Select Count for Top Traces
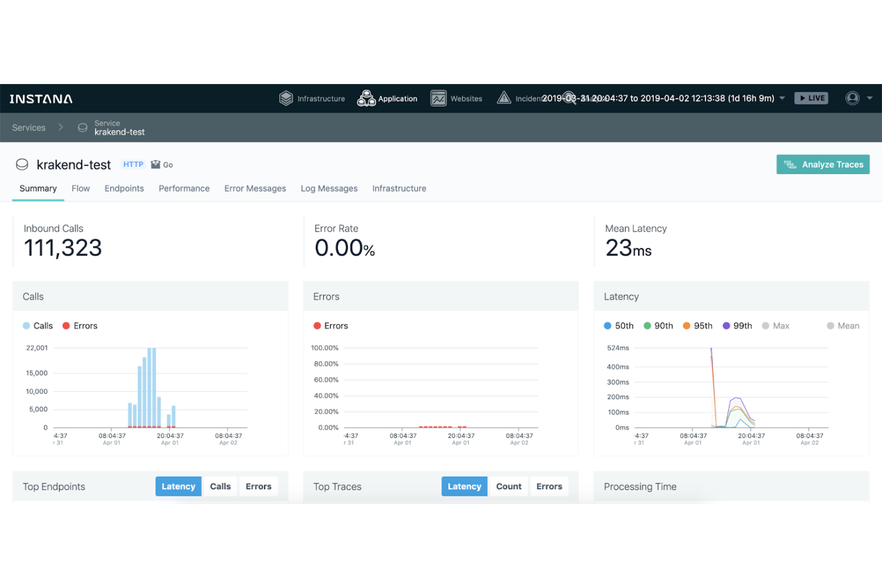 [508, 486]
